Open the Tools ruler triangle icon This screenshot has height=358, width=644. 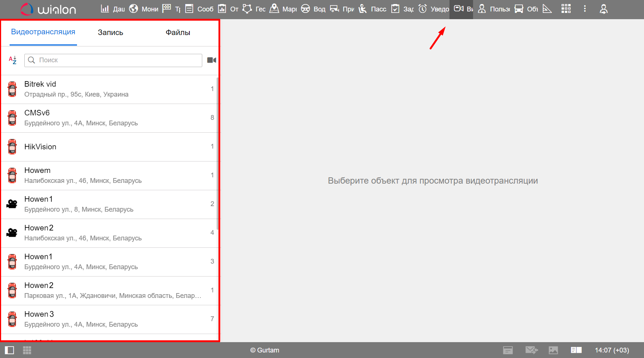[547, 9]
